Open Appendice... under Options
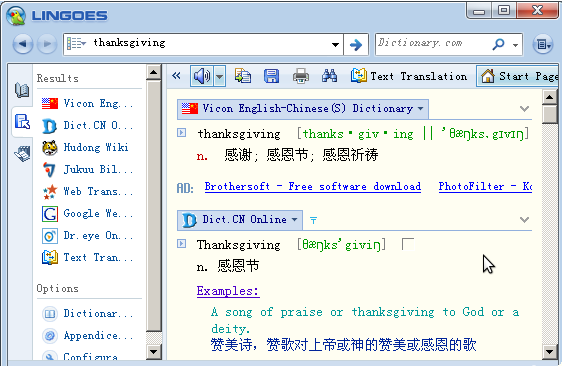Viewport: 562px width, 366px height. [x=87, y=336]
